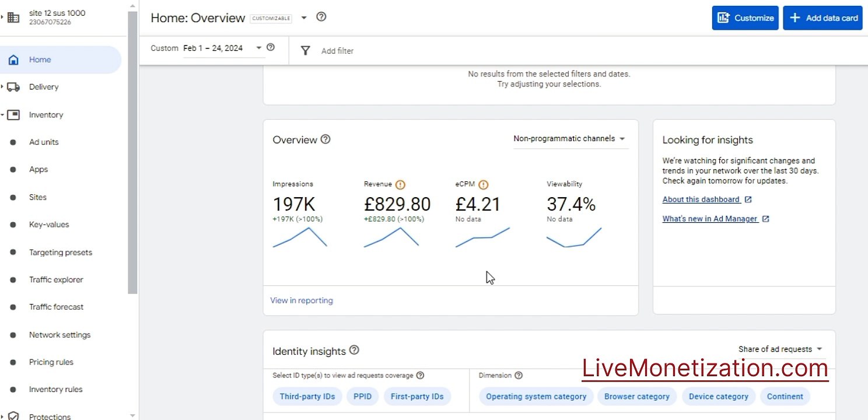Select Operating system category dimension chip

[x=536, y=397]
